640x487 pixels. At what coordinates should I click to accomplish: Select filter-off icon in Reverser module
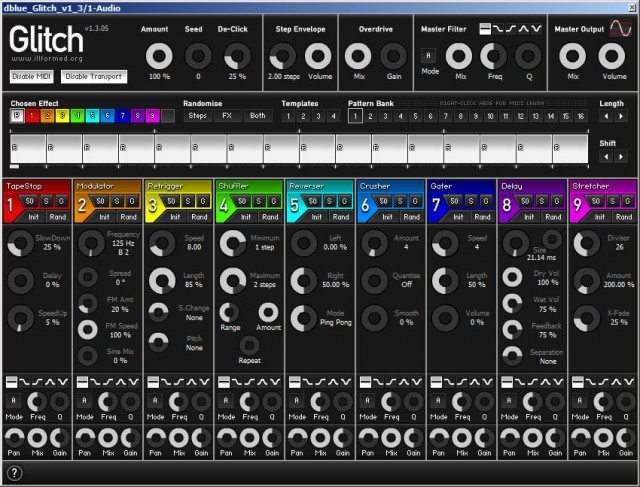pos(295,382)
